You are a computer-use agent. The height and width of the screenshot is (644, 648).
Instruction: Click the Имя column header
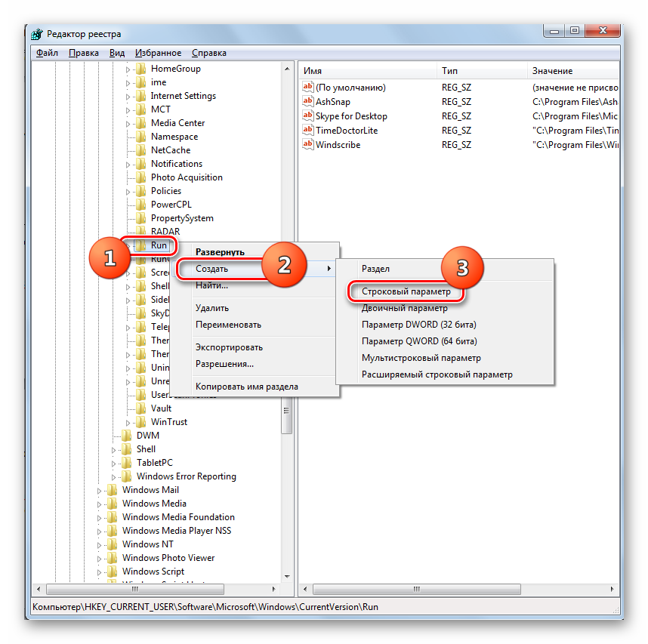(x=312, y=70)
